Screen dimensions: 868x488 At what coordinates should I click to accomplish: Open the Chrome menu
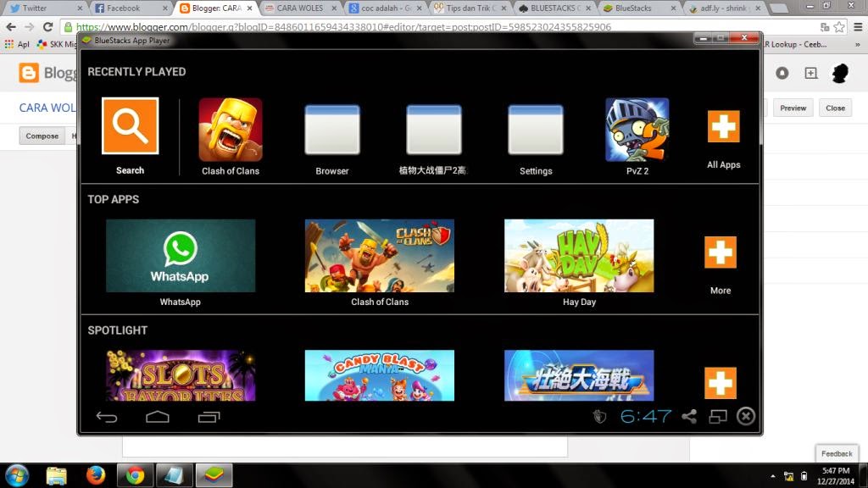pyautogui.click(x=858, y=27)
